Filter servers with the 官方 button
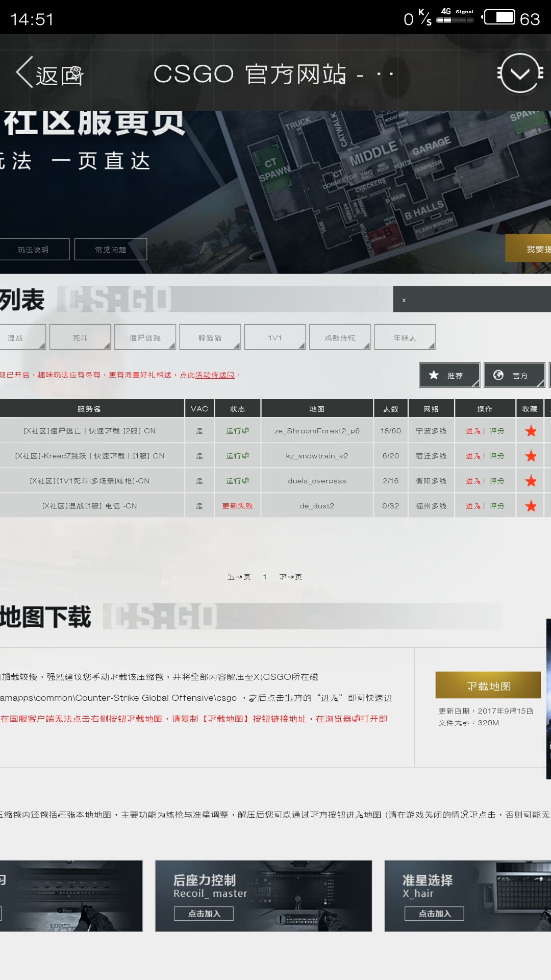 (x=514, y=375)
